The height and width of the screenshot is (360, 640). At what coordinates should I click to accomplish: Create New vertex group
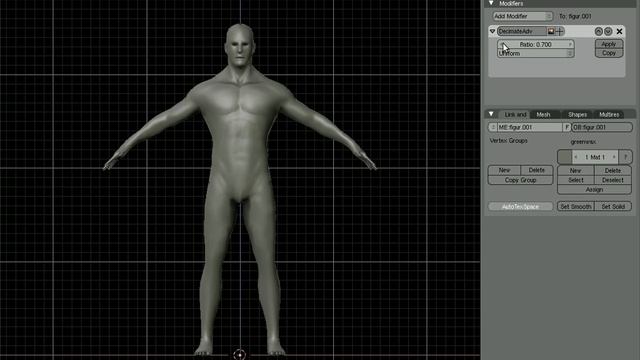coord(504,170)
